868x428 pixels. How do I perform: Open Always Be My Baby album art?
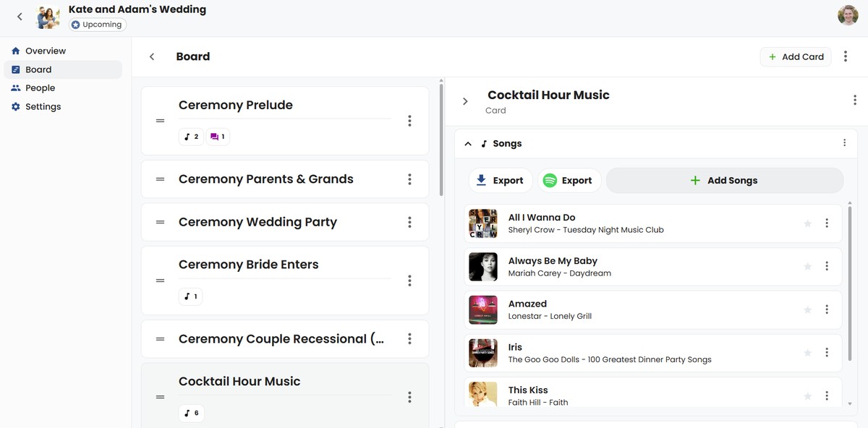pos(483,267)
